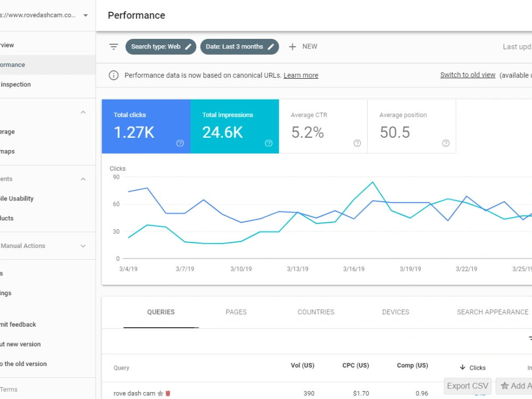Click star icon next to rove dash cam
Viewport: 532px width, 399px height.
(161, 394)
